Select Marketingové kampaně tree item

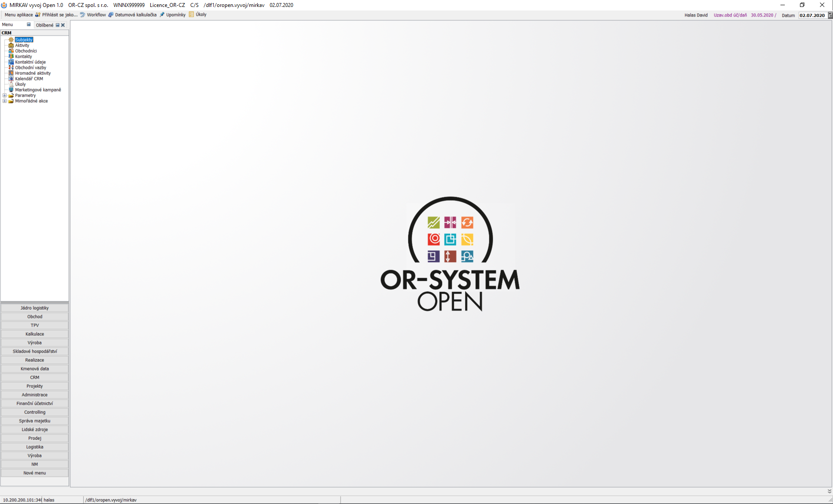click(38, 90)
